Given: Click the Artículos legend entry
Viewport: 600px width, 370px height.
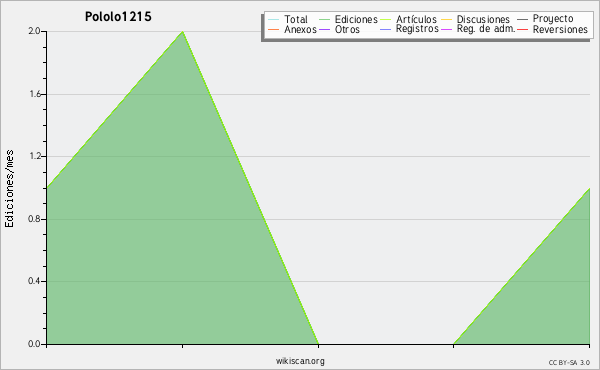Looking at the screenshot, I should point(408,19).
